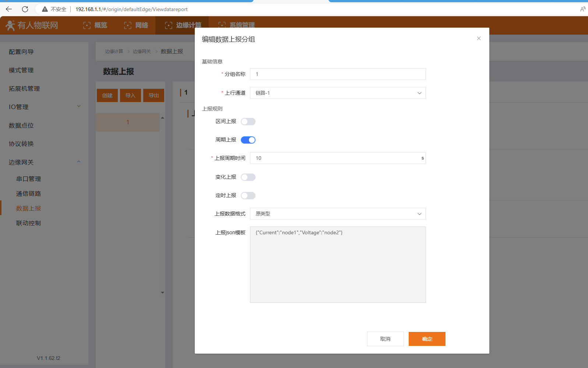Screen dimensions: 588x368
Task: Open the 上报数据格式 dropdown
Action: point(338,214)
